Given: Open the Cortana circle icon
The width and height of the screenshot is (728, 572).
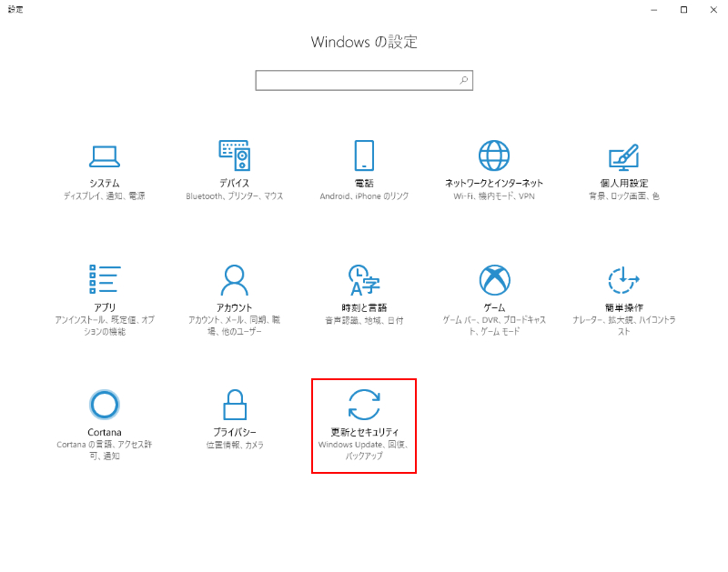Looking at the screenshot, I should [x=105, y=405].
